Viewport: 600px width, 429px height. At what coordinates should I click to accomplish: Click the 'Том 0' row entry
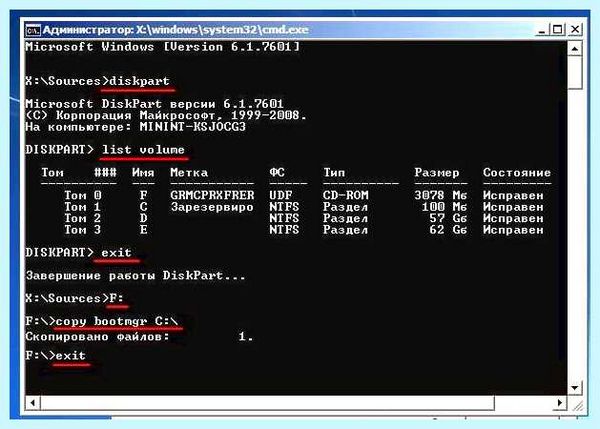click(83, 196)
